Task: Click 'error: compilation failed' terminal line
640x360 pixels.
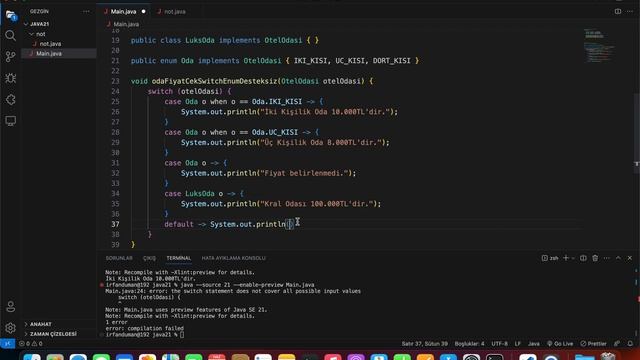Action: tap(144, 328)
